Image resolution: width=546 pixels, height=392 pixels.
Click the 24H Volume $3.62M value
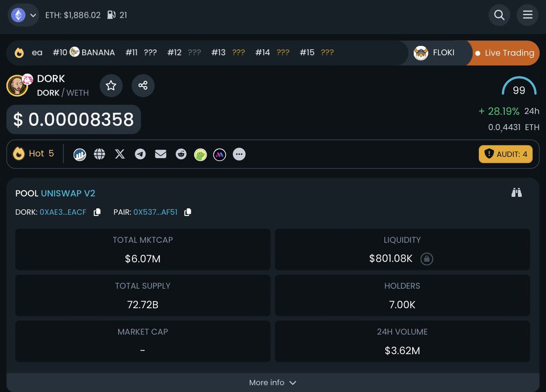(402, 351)
